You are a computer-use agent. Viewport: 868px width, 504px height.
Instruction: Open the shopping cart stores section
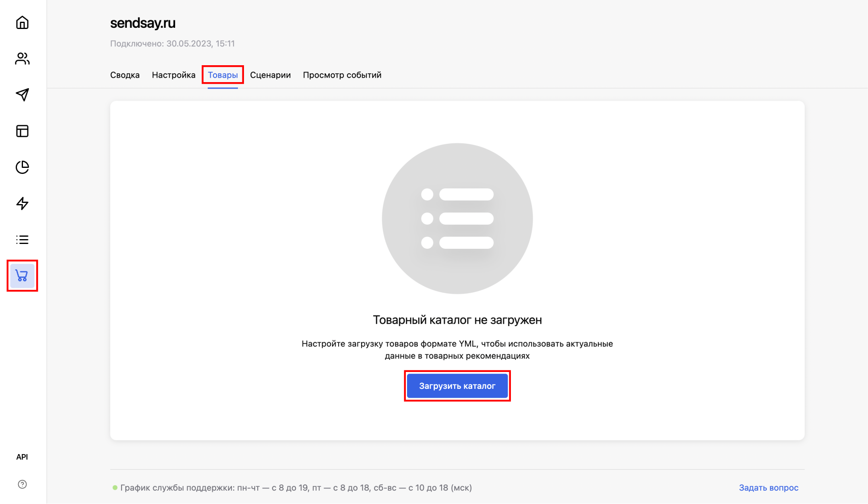point(22,276)
